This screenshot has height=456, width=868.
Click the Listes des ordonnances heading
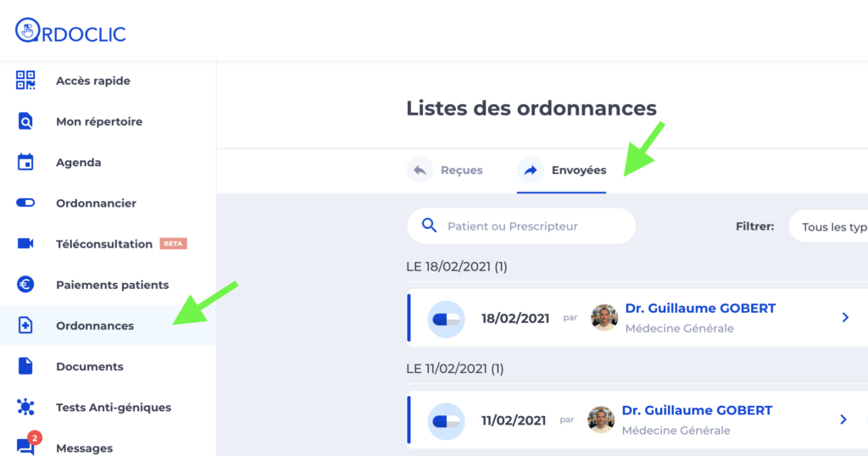point(531,108)
